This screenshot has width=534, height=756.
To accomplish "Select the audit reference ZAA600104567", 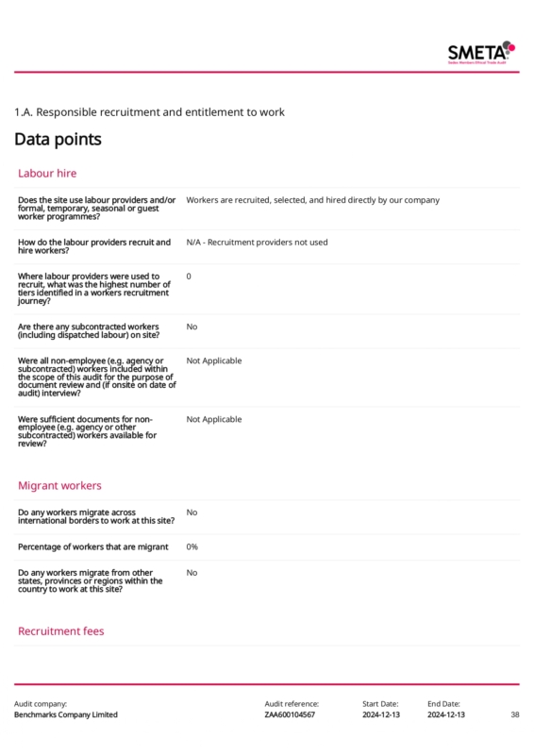I will (290, 714).
